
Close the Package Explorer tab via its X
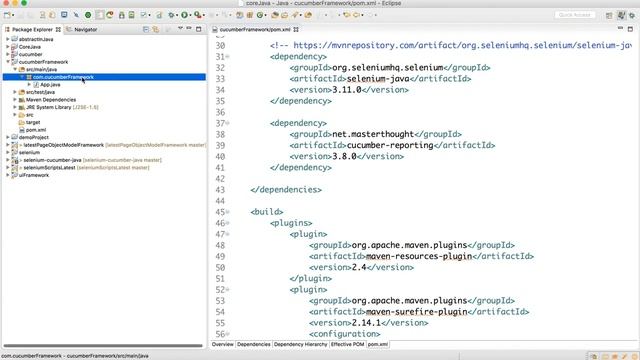(58, 29)
